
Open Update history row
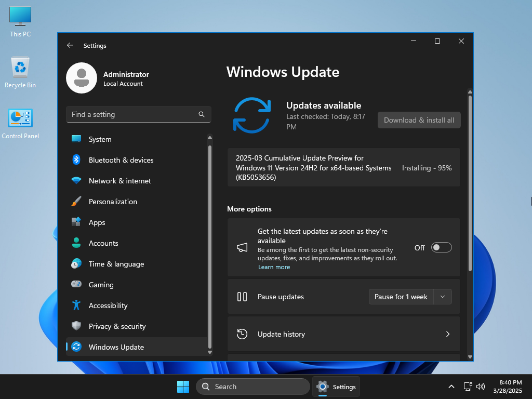click(344, 334)
